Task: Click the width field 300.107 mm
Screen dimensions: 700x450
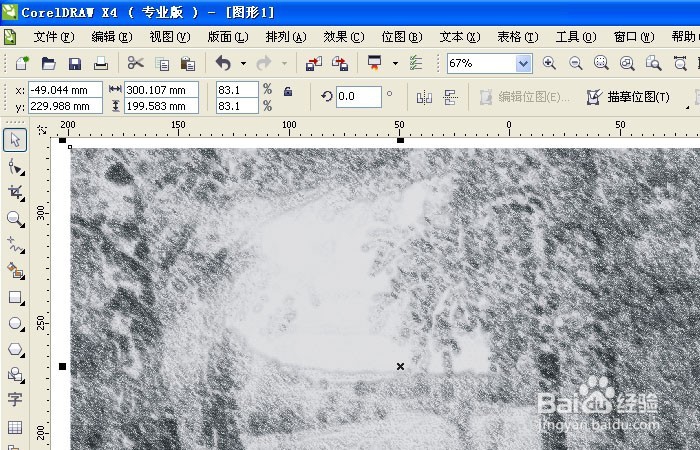Action: point(161,90)
